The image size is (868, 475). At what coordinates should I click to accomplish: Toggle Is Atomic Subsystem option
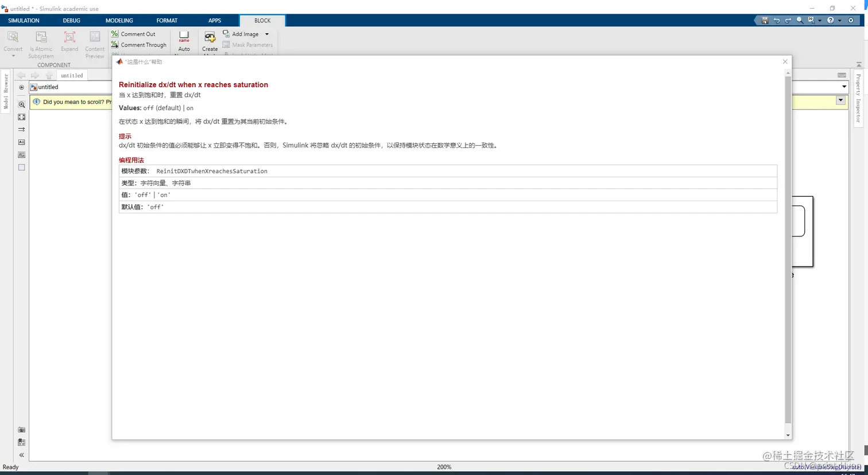coord(41,45)
